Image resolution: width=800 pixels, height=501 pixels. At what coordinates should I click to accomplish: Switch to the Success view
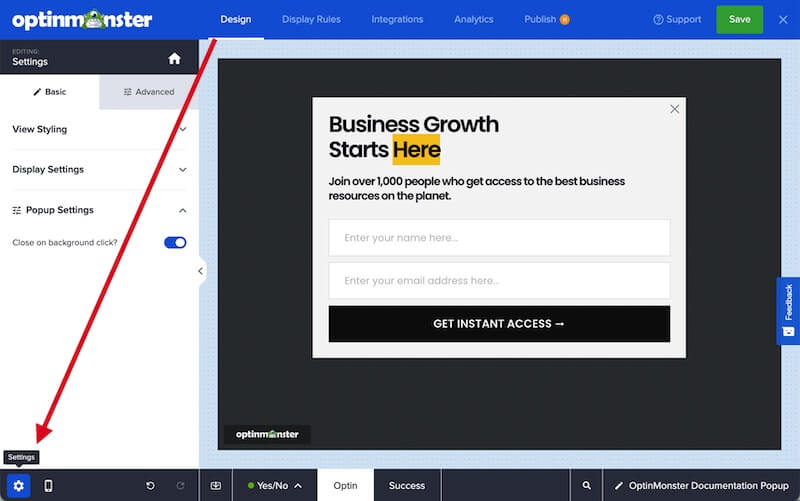[407, 486]
